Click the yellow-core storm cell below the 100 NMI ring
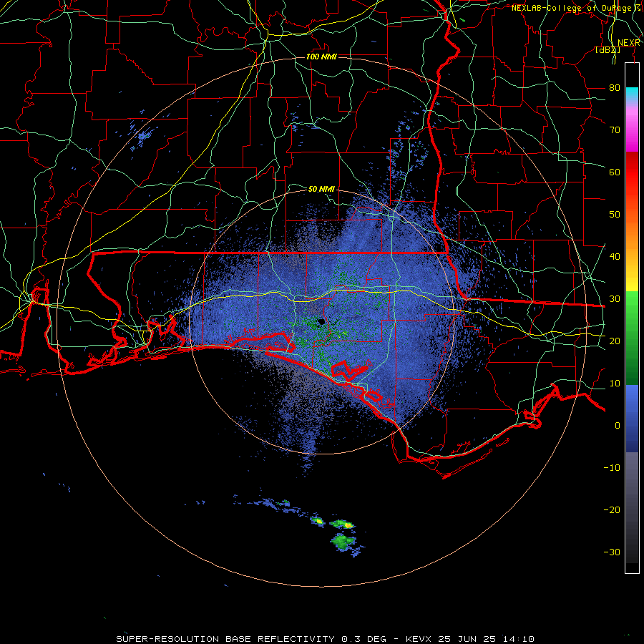The image size is (644, 644). pyautogui.click(x=318, y=521)
